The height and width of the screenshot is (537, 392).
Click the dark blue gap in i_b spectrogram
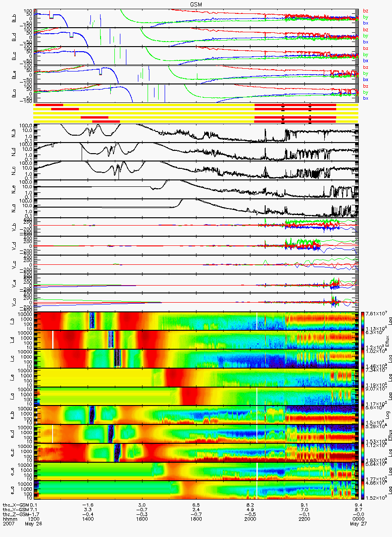91,321
